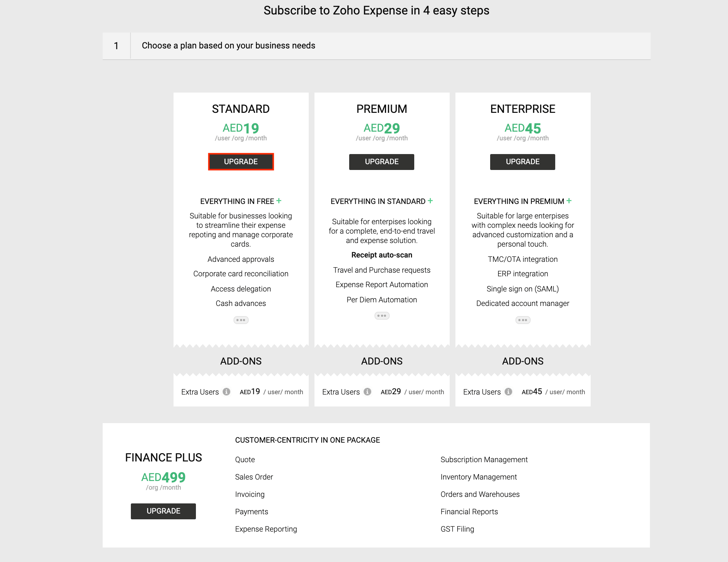Click the Standard plan AED19 price
728x562 pixels.
pyautogui.click(x=241, y=128)
